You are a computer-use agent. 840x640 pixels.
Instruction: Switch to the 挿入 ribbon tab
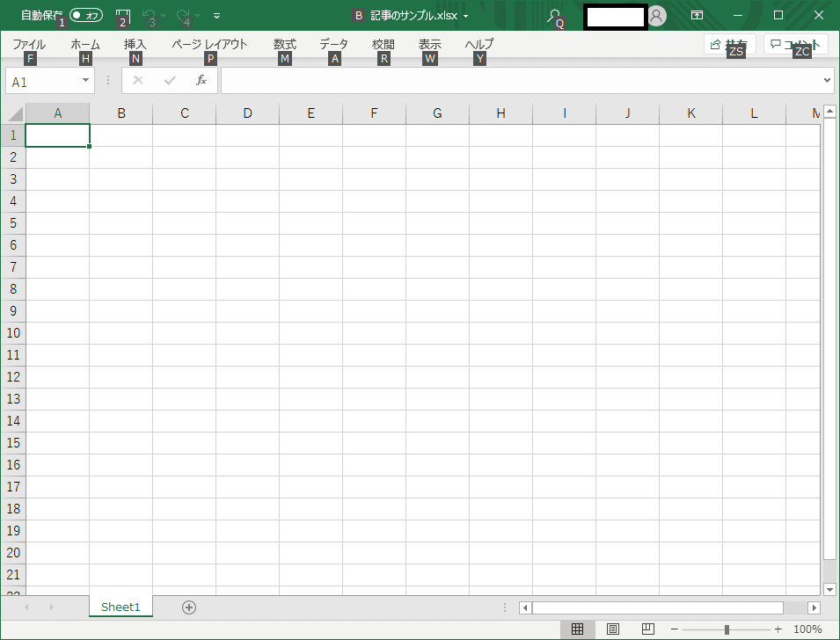coord(135,45)
